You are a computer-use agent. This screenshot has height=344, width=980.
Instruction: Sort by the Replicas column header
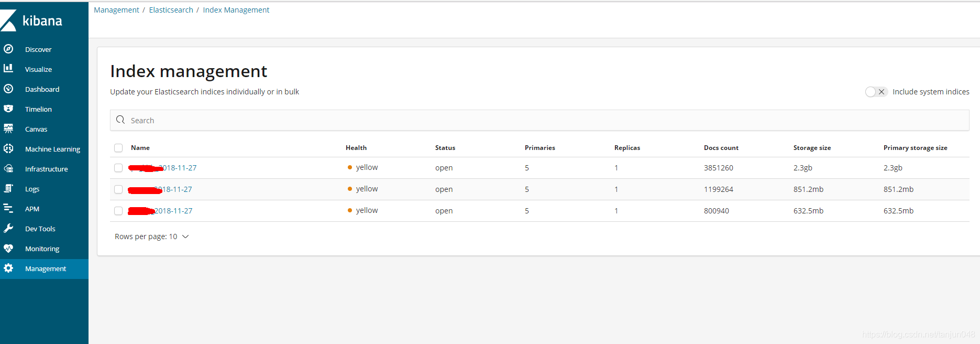[627, 148]
